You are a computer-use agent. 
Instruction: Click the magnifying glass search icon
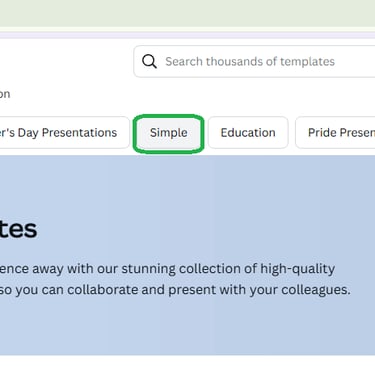(x=149, y=62)
